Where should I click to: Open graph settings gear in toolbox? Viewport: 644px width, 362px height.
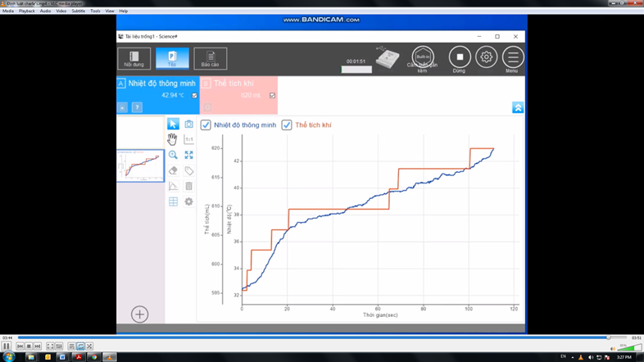pos(188,201)
